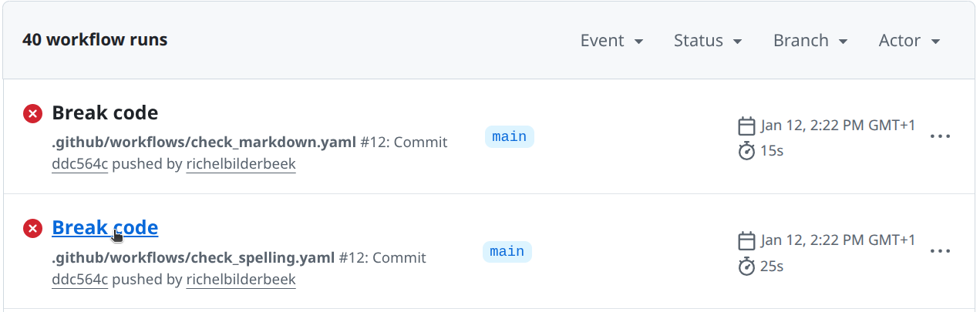Open three-dot menu for check_markdown run
Image resolution: width=980 pixels, height=312 pixels.
click(940, 136)
